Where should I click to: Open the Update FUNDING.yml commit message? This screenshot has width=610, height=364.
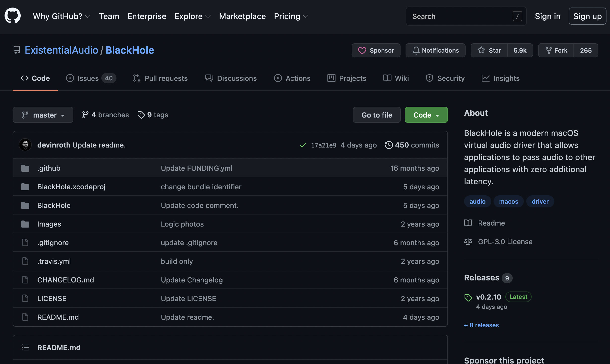pyautogui.click(x=197, y=168)
